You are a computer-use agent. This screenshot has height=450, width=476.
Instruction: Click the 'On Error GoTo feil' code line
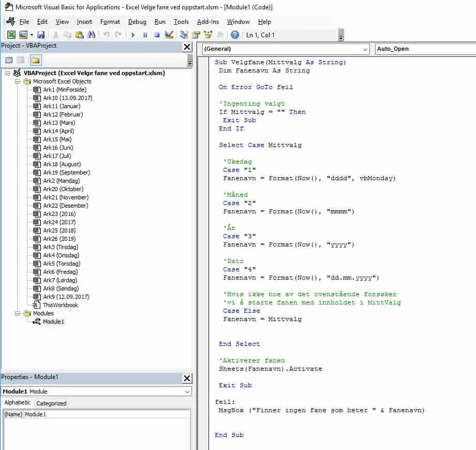tap(256, 87)
